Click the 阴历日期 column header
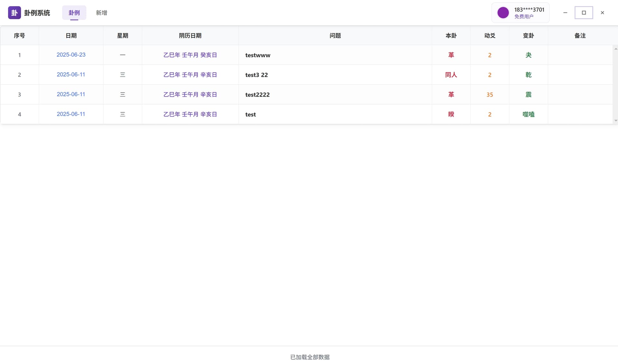 [190, 35]
